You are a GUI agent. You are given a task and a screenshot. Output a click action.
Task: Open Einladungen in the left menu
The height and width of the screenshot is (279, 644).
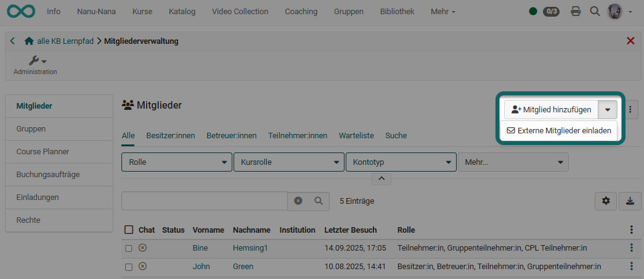(x=37, y=197)
